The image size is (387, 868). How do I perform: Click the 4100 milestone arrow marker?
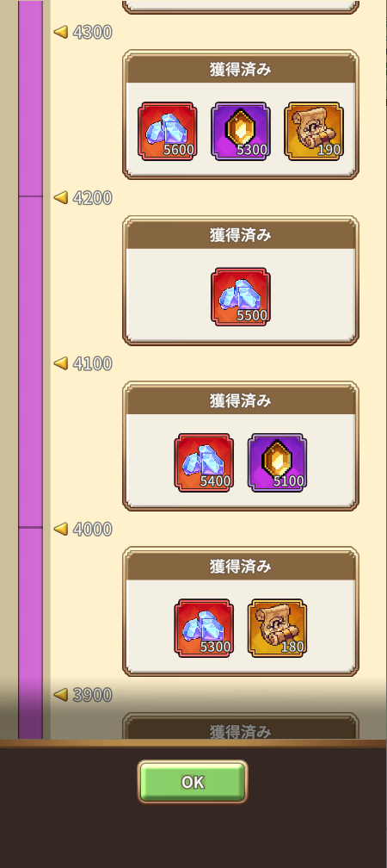click(x=61, y=363)
